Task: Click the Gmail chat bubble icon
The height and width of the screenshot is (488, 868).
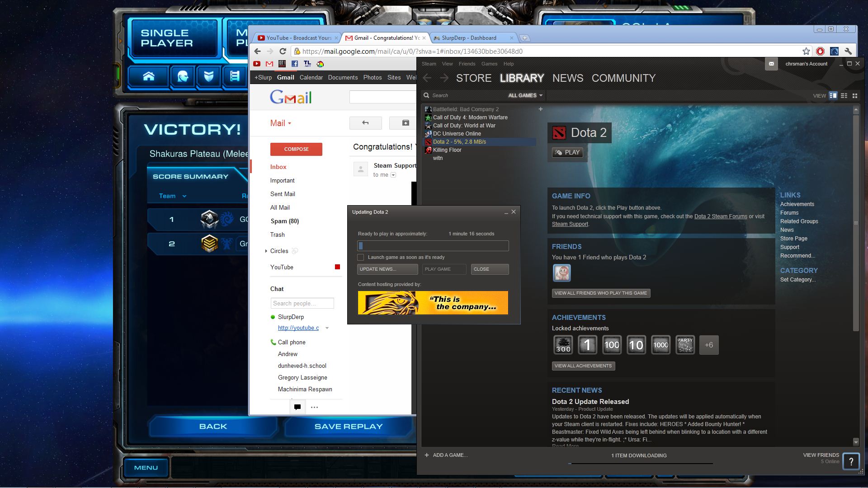Action: 297,407
